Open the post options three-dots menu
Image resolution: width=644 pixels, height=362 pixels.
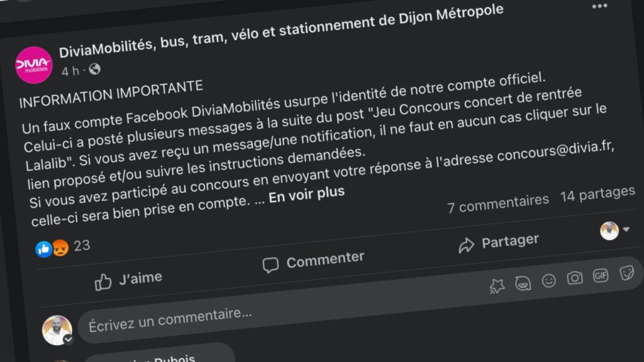tap(599, 6)
